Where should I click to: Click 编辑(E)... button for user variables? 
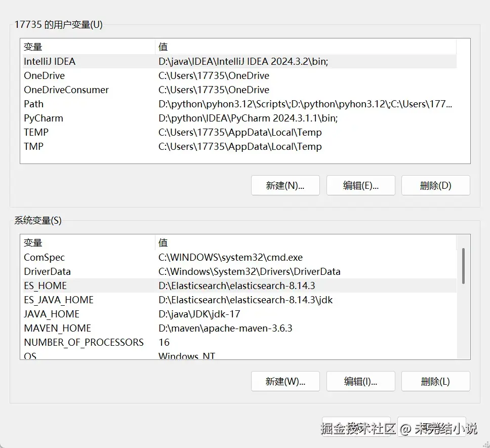360,185
